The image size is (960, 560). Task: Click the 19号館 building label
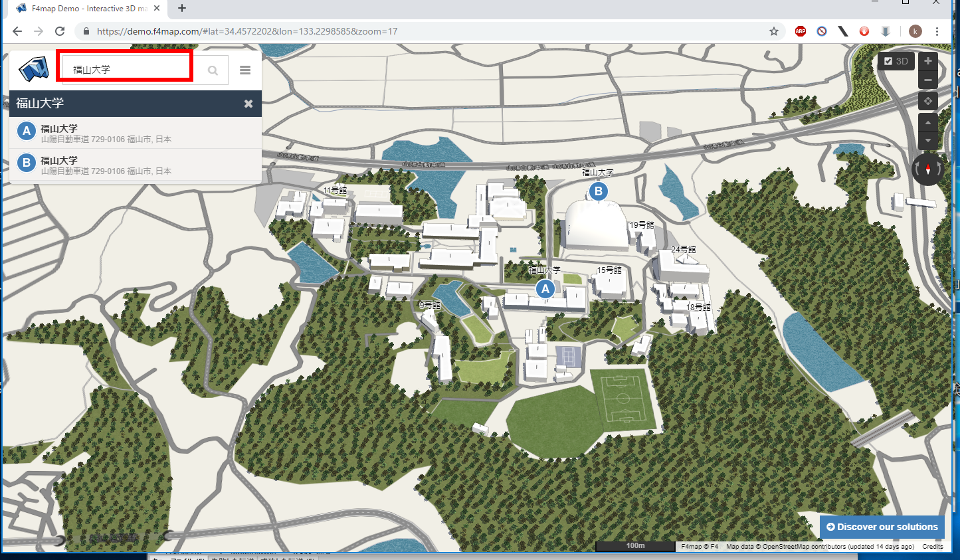(642, 225)
